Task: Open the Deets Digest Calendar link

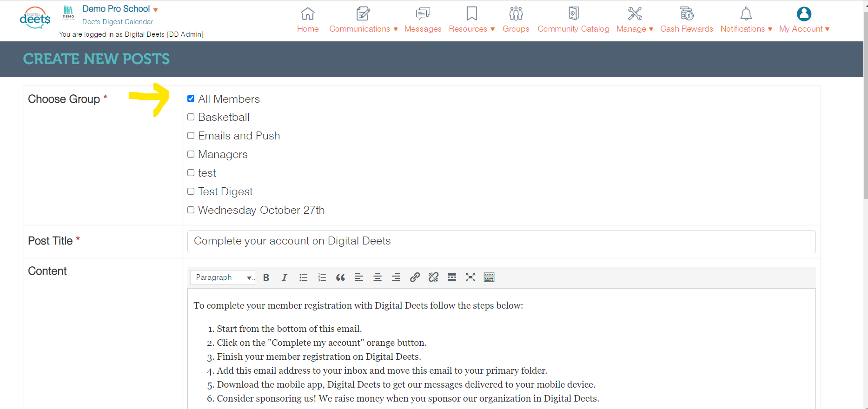Action: 118,22
